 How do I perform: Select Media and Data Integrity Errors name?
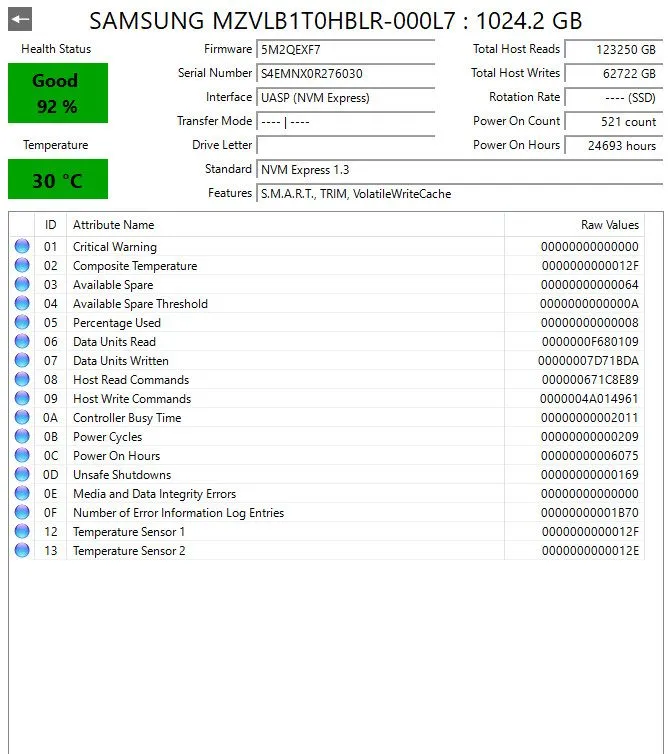[x=154, y=494]
